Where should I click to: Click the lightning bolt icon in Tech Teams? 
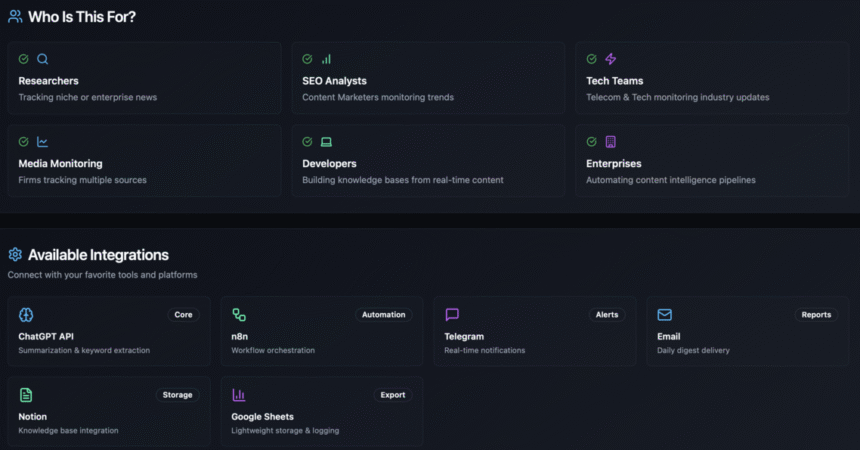pyautogui.click(x=610, y=59)
